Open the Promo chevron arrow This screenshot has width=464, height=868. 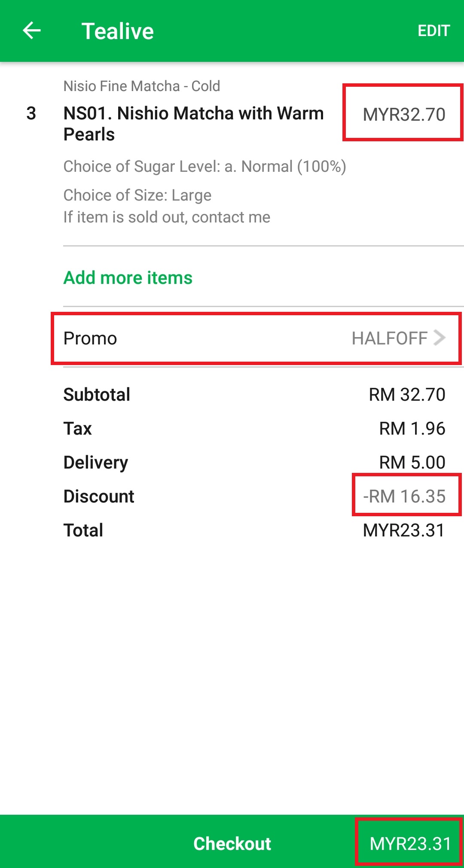point(440,338)
